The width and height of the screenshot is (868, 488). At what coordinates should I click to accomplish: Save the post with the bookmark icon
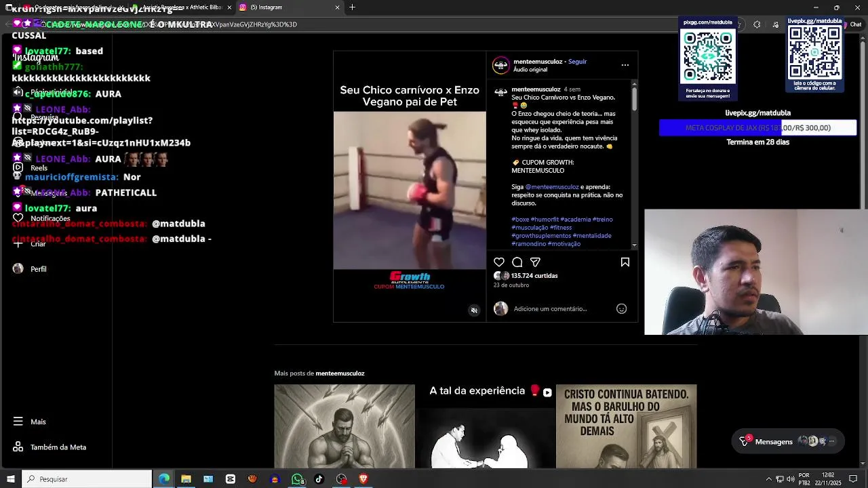625,262
